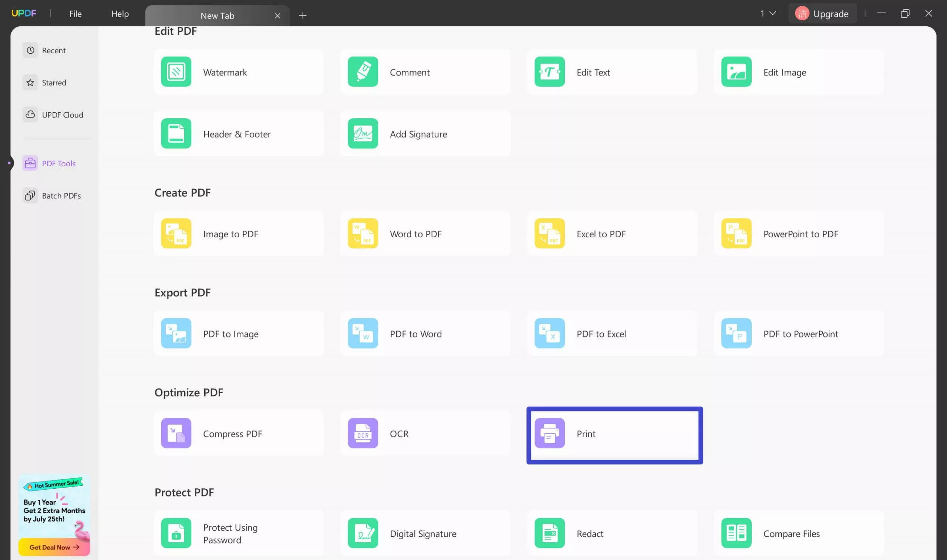Open the Compare Files icon
Viewport: 947px width, 560px height.
(x=736, y=533)
